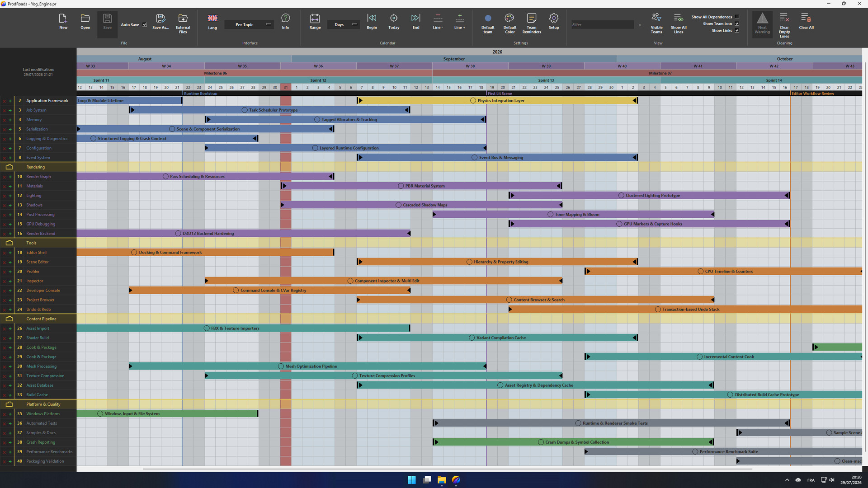The image size is (868, 488).
Task: Collapse the Rendering group folder
Action: coord(9,167)
